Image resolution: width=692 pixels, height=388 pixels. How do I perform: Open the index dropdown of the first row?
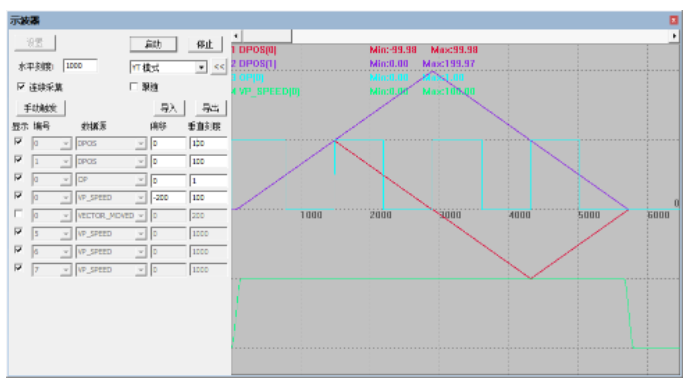[x=65, y=144]
